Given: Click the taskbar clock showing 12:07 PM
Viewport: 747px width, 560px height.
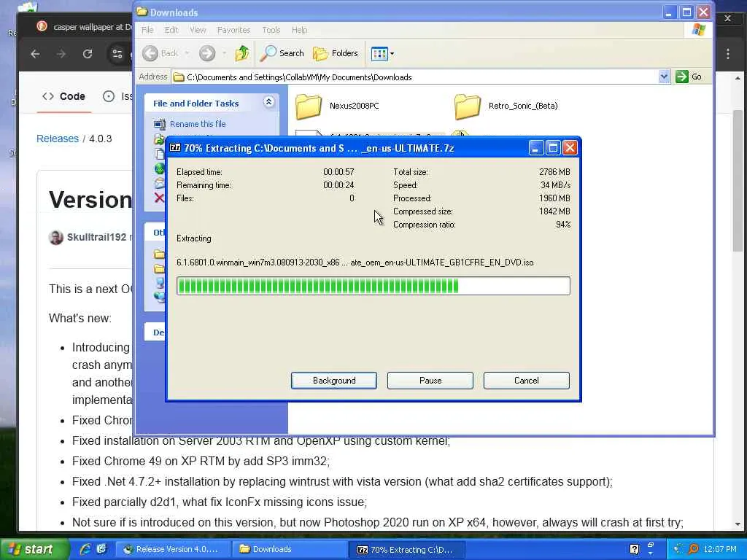Looking at the screenshot, I should pyautogui.click(x=720, y=550).
